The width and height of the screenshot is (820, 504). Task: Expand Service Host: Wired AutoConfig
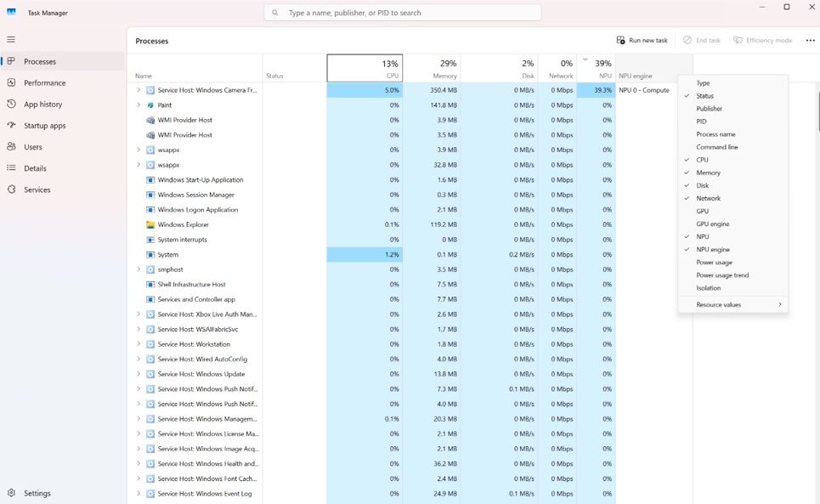(x=139, y=360)
